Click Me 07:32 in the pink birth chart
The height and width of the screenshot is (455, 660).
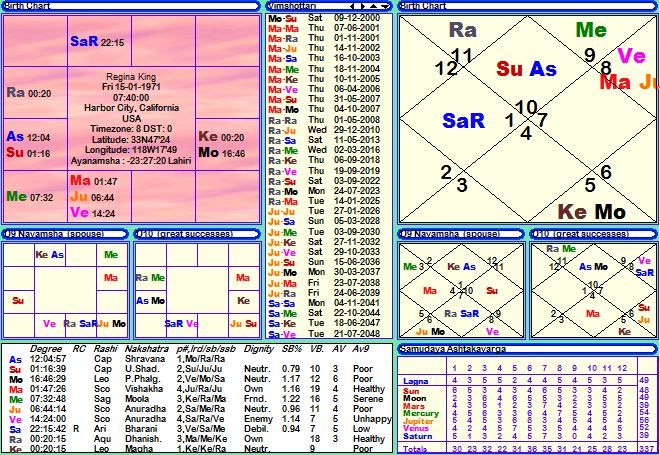[x=29, y=197]
